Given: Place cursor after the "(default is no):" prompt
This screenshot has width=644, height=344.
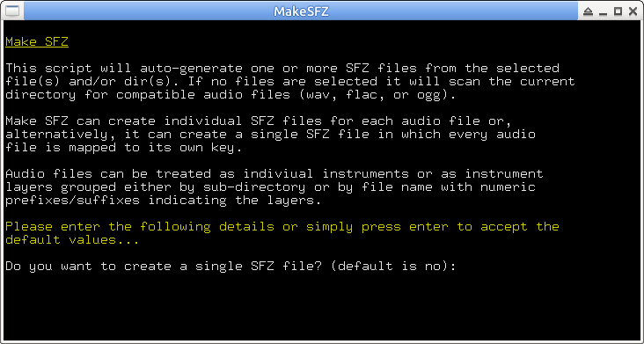Looking at the screenshot, I should [462, 266].
